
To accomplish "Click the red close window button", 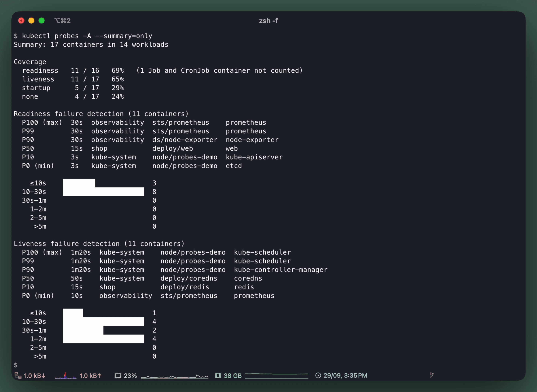I will (21, 21).
